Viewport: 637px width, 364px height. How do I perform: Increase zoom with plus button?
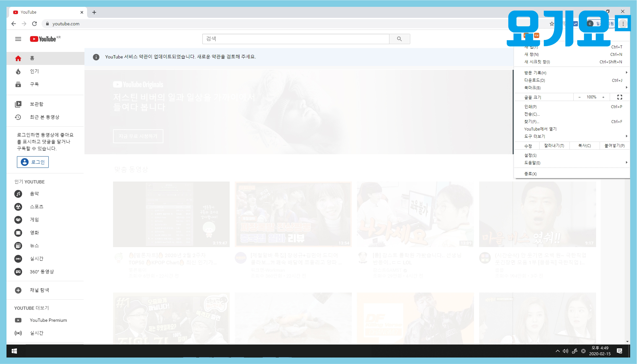point(603,97)
